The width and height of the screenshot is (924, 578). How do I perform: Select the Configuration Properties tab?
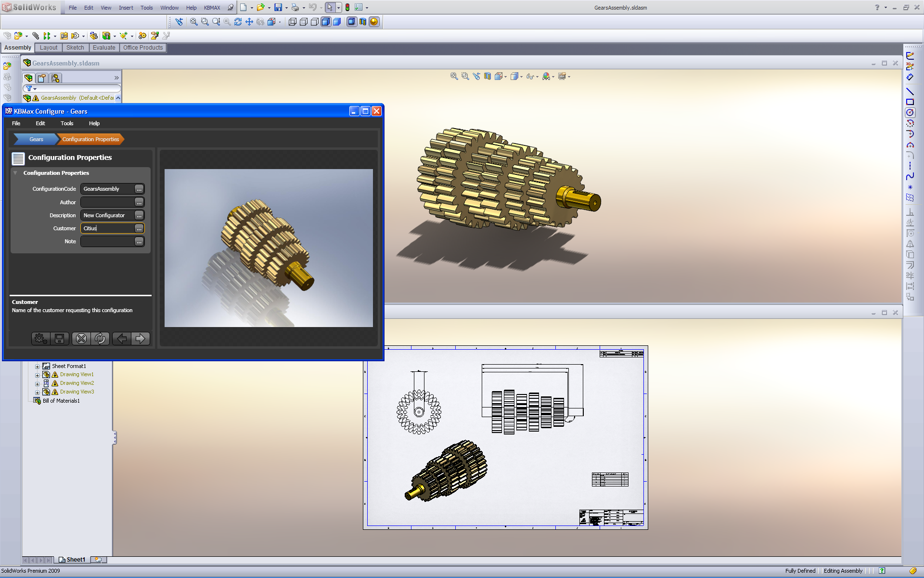point(90,139)
